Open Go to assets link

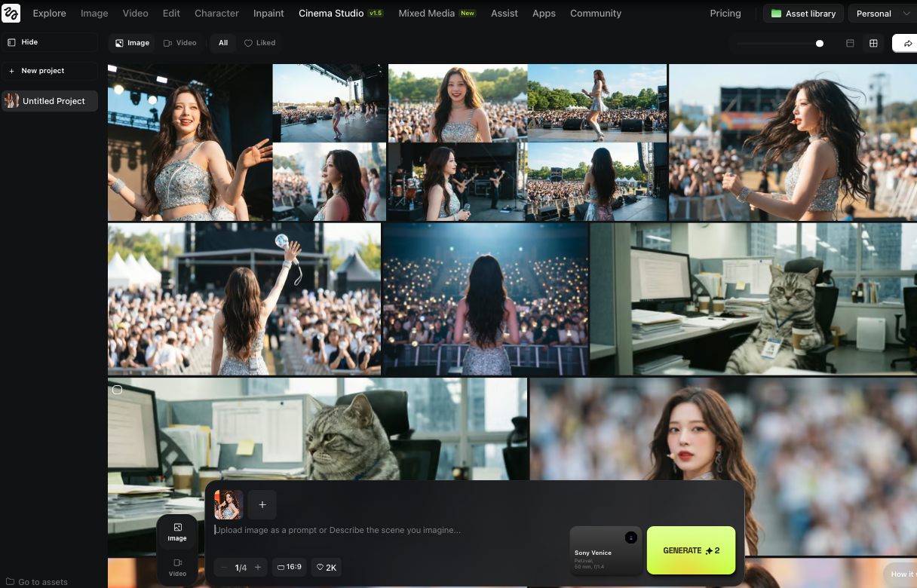pyautogui.click(x=37, y=582)
